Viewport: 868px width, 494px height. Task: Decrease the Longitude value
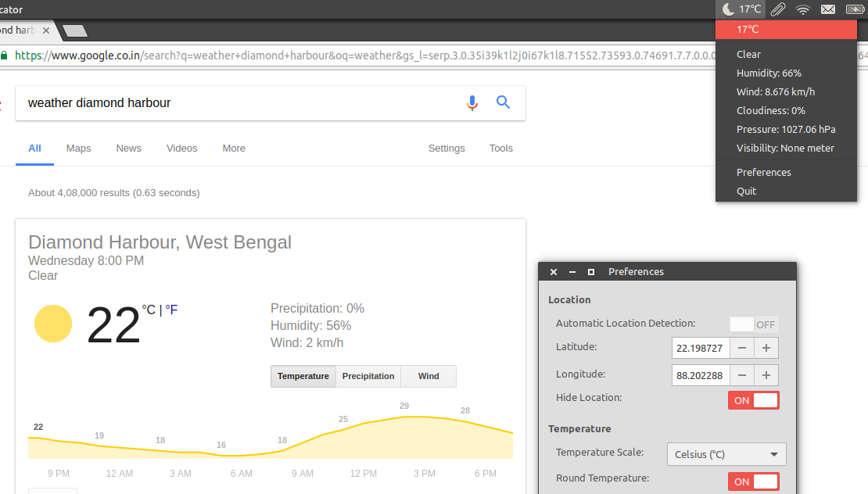pos(742,375)
